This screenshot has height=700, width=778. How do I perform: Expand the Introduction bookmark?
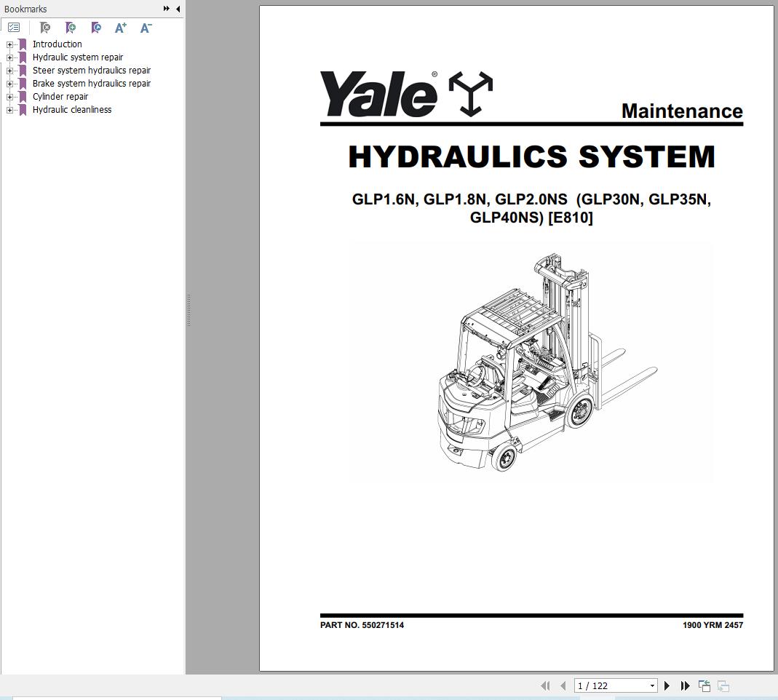point(9,44)
